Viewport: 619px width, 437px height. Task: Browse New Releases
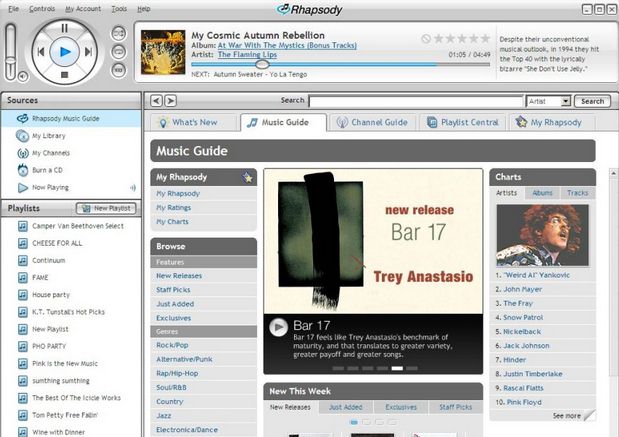click(179, 276)
